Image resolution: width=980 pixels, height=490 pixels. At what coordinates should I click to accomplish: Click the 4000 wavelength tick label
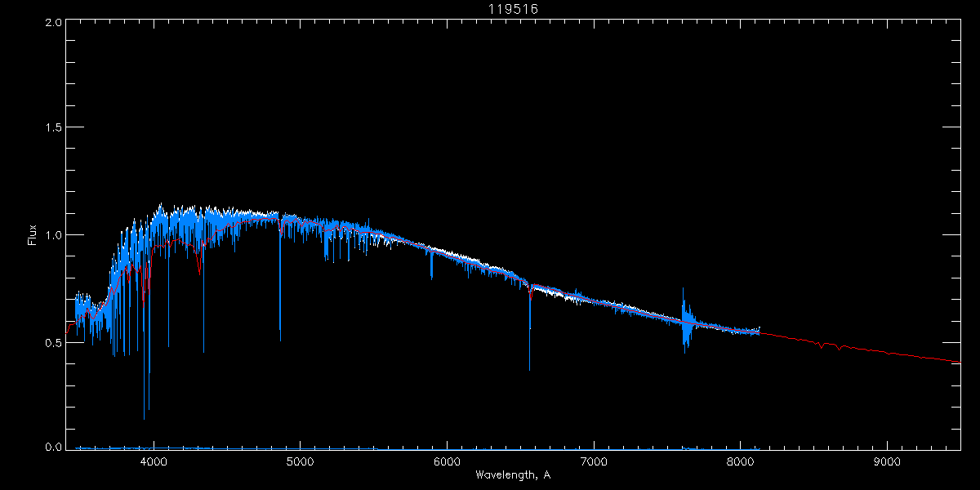pyautogui.click(x=154, y=463)
